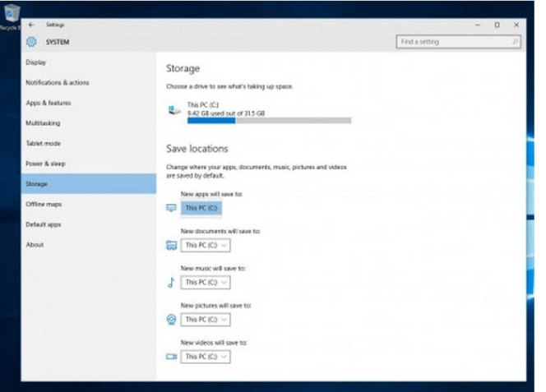Screen dimensions: 546x392
Task: Click the System gear icon
Action: (31, 42)
